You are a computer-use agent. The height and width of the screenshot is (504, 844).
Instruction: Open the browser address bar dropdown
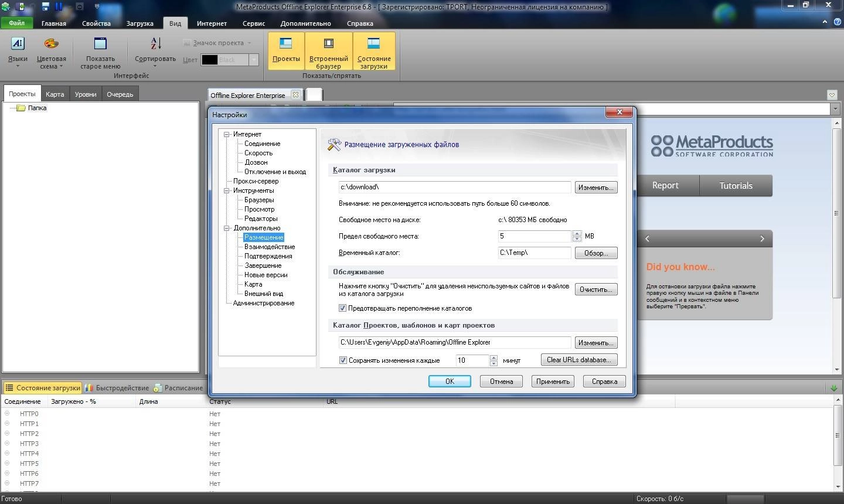835,109
